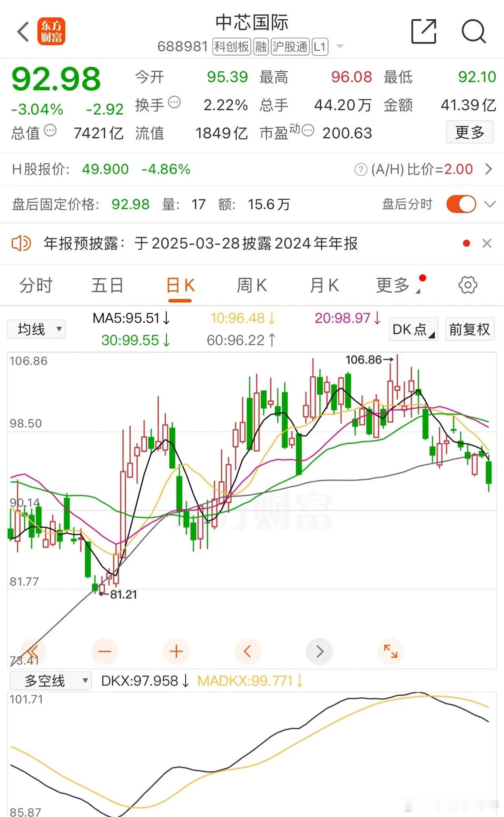Tap the 60:96.22 moving average label
The height and width of the screenshot is (817, 504).
[x=241, y=340]
